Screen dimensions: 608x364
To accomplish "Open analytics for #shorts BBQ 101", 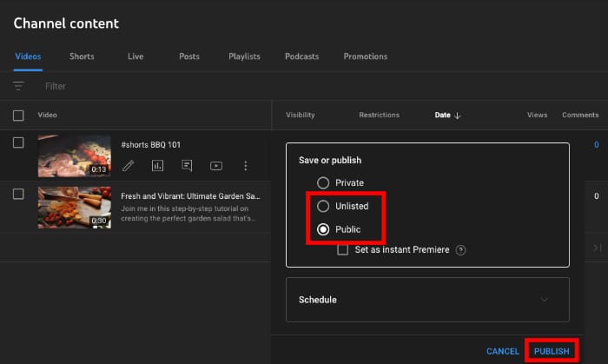I will [x=157, y=166].
